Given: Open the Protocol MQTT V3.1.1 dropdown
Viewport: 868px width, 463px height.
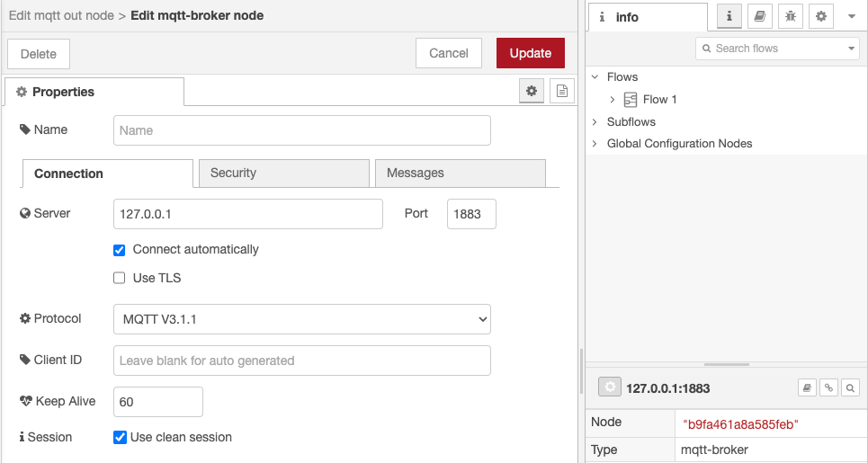Looking at the screenshot, I should coord(301,319).
